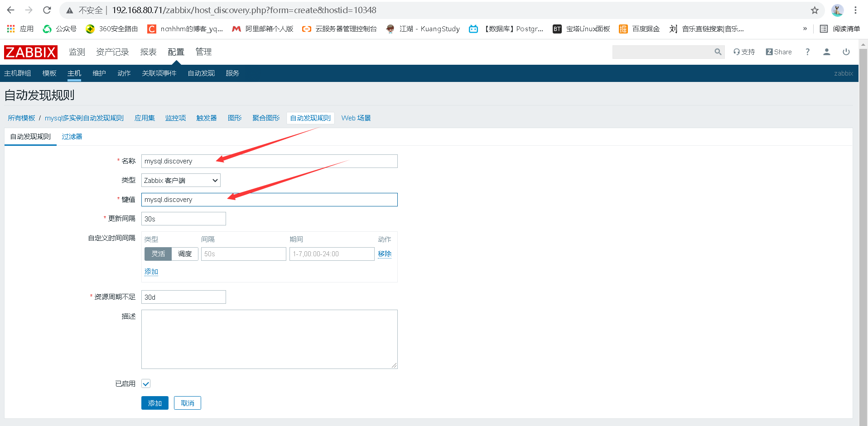The image size is (868, 426).
Task: Click the 更新间隔 30s field
Action: click(x=183, y=219)
